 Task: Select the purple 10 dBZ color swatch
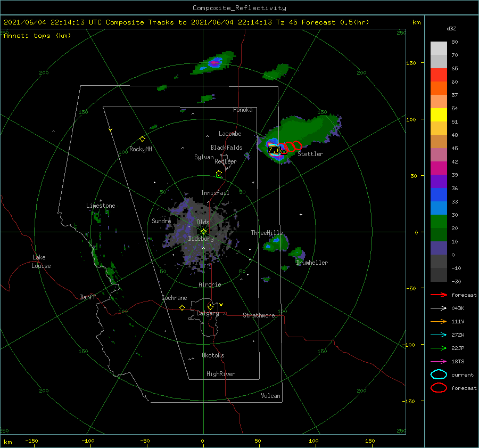tap(439, 248)
